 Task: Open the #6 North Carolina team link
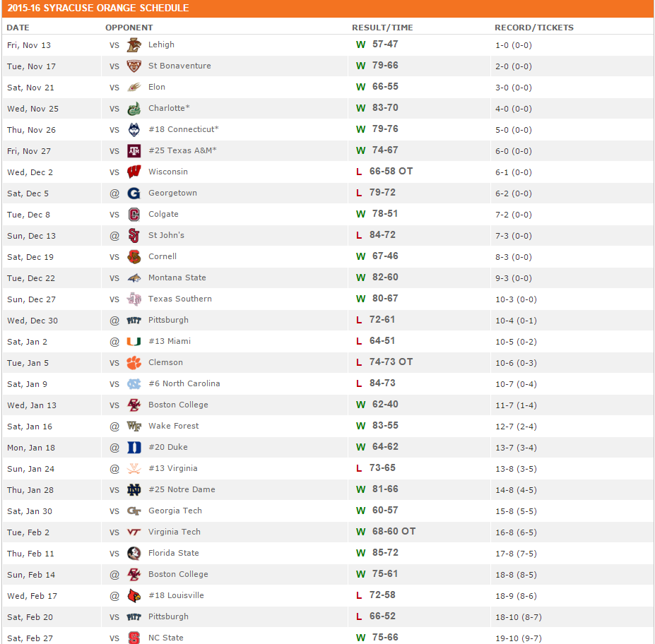[184, 384]
